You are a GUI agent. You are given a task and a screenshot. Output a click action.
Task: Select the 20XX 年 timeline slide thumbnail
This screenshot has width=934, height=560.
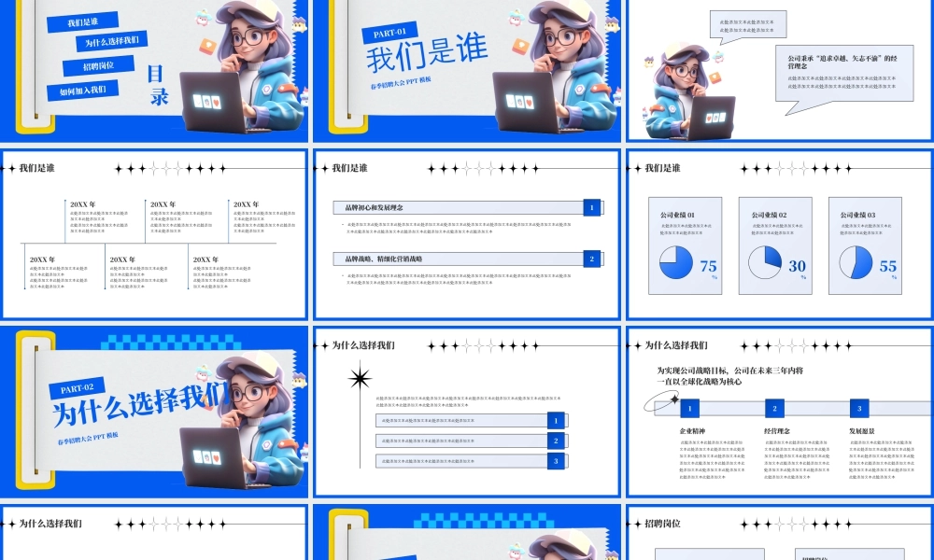click(154, 234)
